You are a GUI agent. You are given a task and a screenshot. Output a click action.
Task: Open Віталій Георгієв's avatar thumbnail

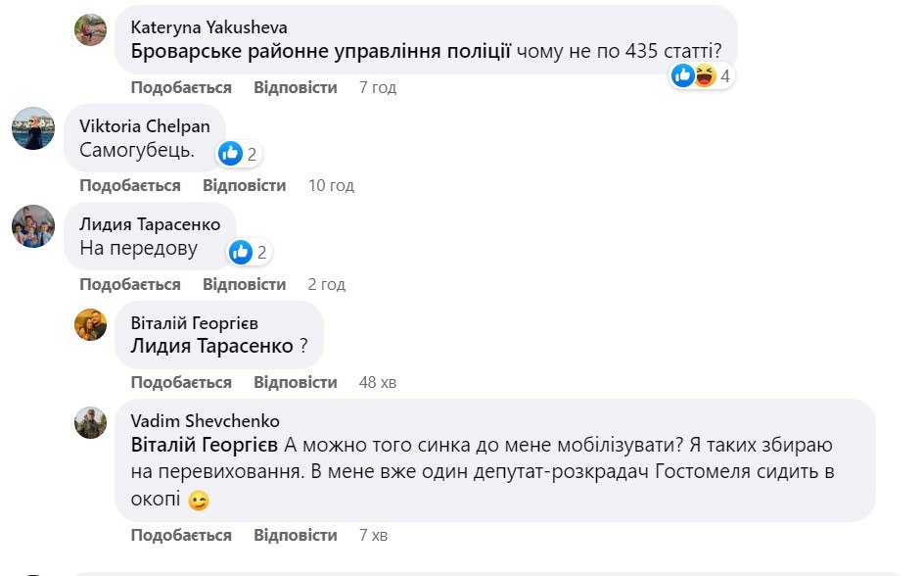[x=91, y=324]
